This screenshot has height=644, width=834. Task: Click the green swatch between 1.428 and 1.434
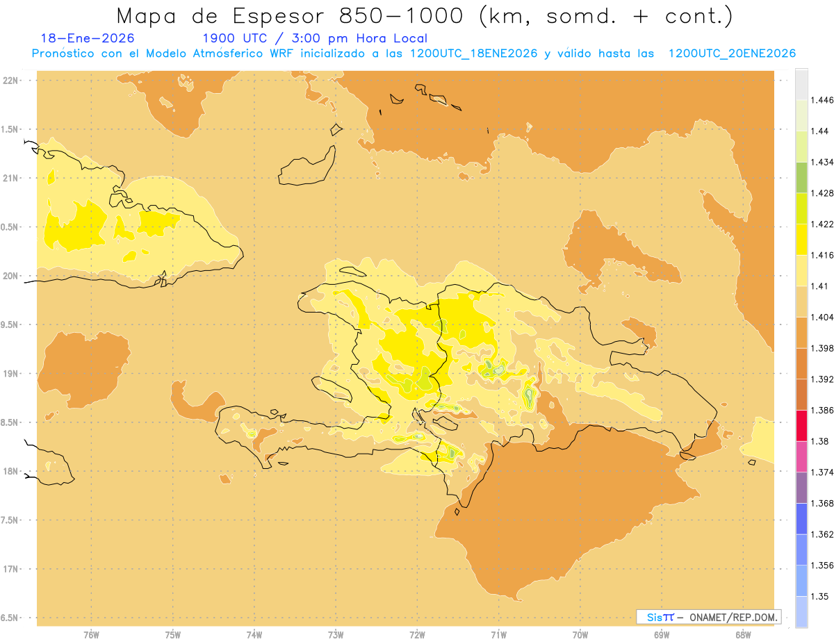click(801, 177)
